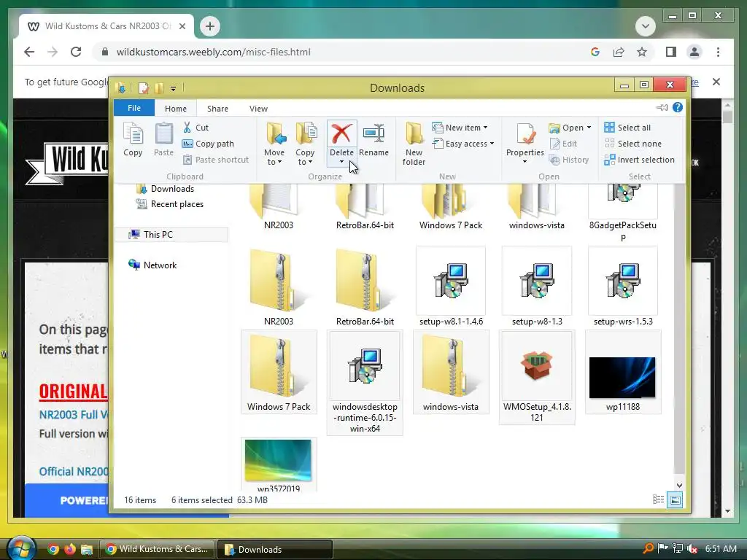The width and height of the screenshot is (747, 560).
Task: Open the Windows Start orb
Action: [21, 548]
